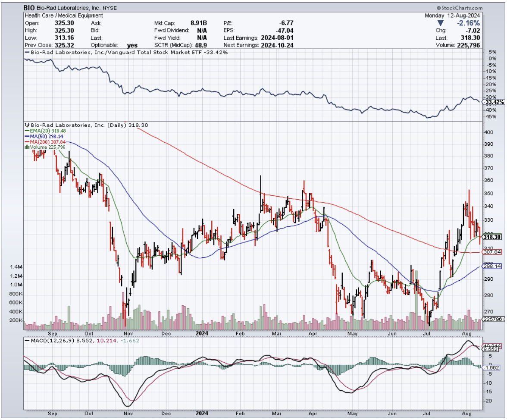Click the 2024 label on the time axis
The image size is (507, 420).
click(202, 333)
